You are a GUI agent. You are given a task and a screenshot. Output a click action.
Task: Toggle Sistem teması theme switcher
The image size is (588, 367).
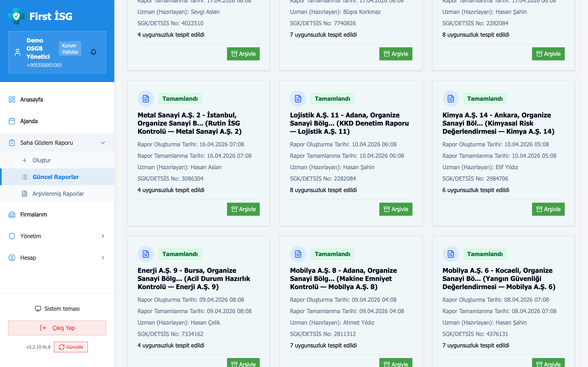[x=57, y=309]
